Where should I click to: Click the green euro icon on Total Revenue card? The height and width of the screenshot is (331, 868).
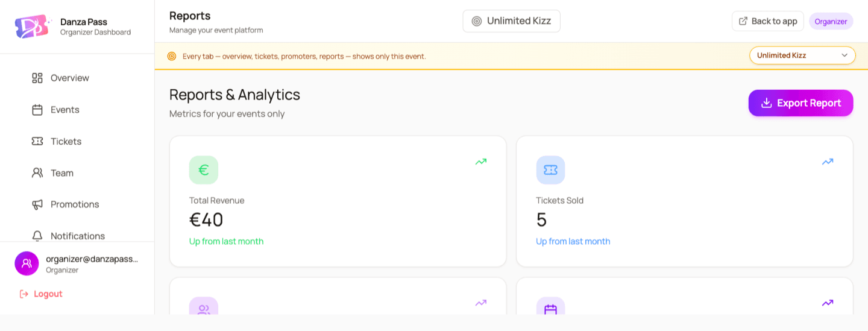204,170
